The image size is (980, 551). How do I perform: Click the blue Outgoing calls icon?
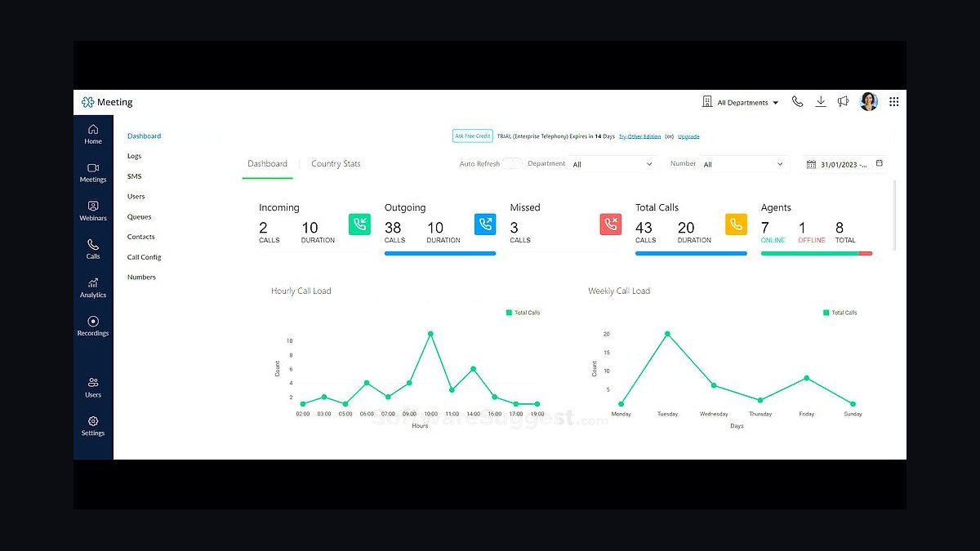coord(485,224)
